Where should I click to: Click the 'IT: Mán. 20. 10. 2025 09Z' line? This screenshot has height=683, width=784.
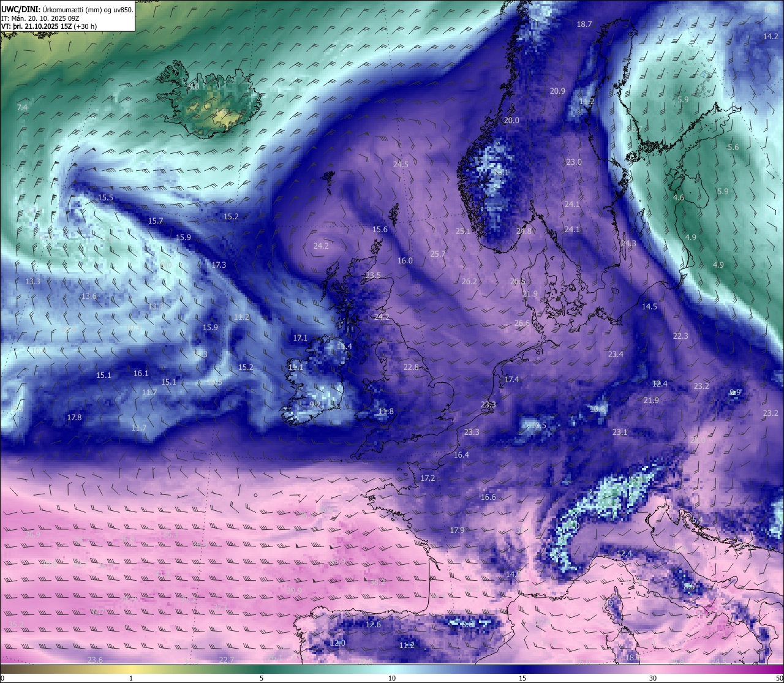click(x=40, y=18)
